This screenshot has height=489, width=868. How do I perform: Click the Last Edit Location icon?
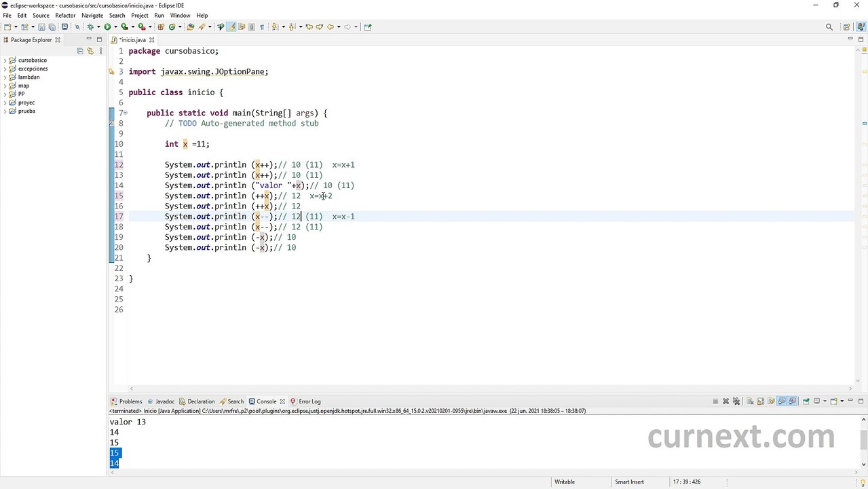click(309, 27)
